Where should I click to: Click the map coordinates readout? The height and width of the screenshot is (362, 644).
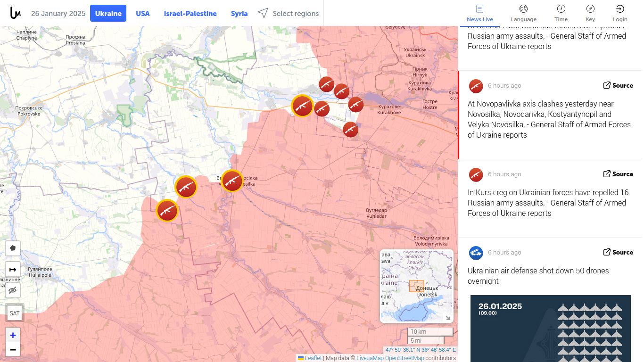coord(421,350)
